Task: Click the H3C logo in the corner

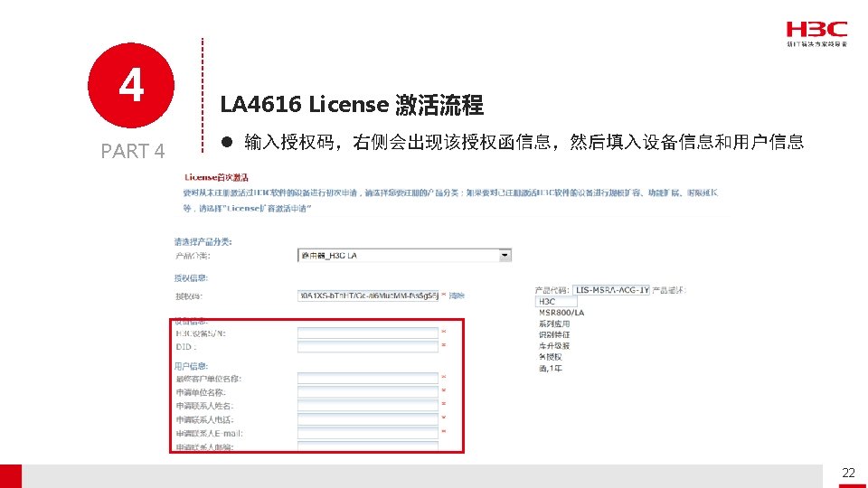Action: pos(816,33)
